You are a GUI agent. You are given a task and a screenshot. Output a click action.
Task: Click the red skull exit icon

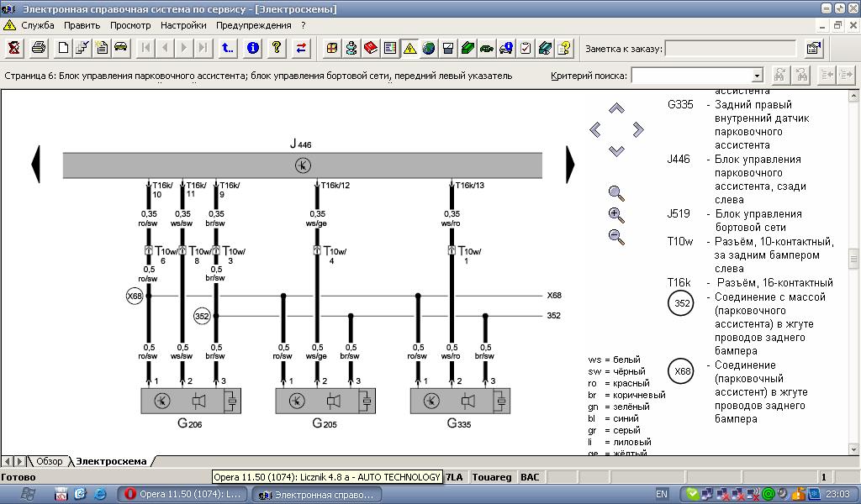[x=14, y=48]
